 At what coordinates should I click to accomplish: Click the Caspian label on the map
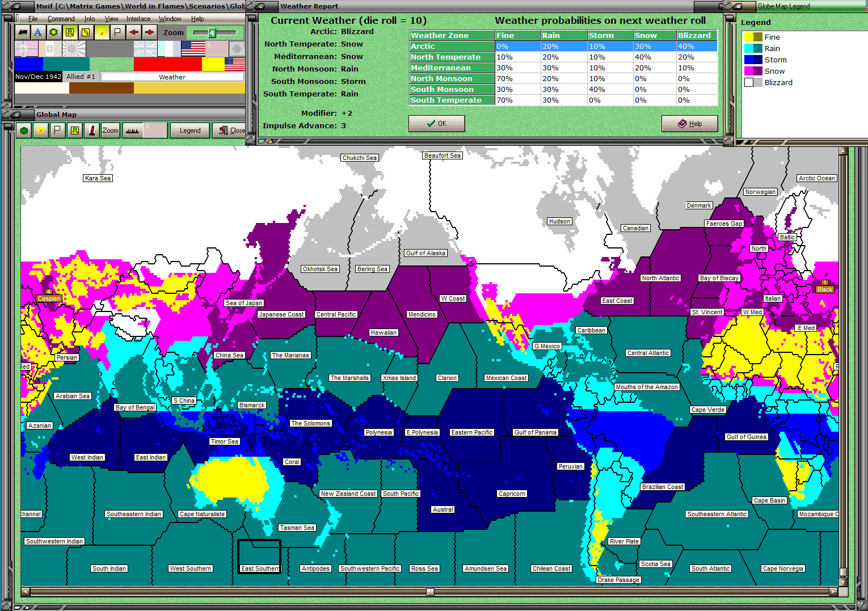tap(49, 298)
